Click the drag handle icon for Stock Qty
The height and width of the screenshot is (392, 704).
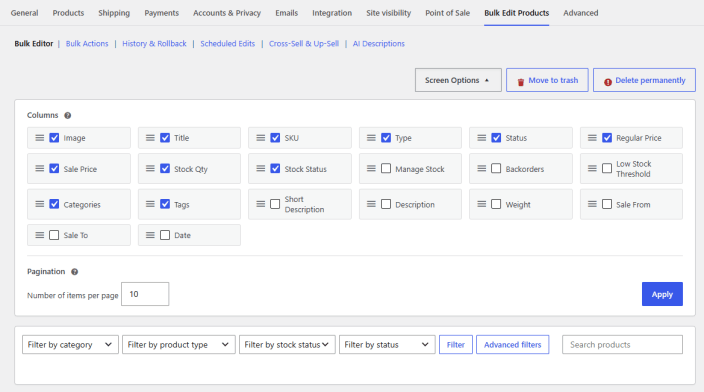point(150,168)
